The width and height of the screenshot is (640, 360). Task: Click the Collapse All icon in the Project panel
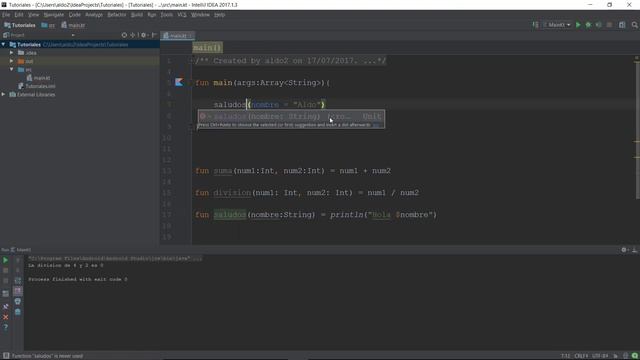[x=132, y=35]
